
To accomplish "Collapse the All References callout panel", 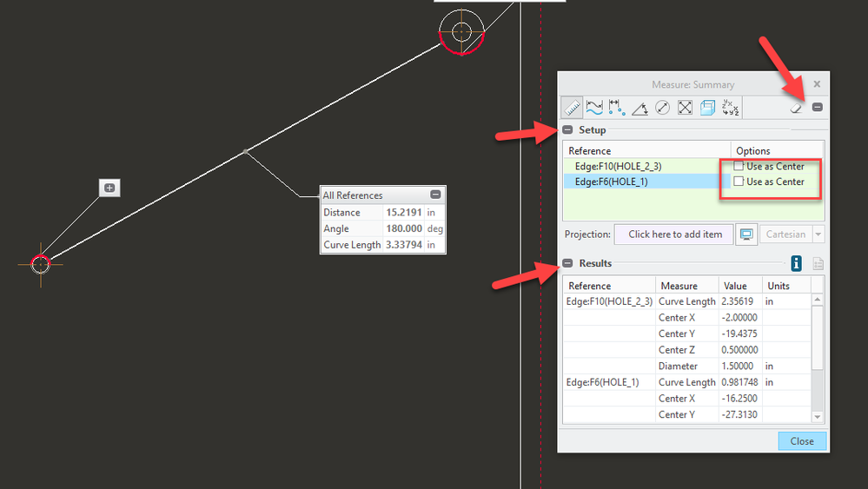I will [x=435, y=195].
